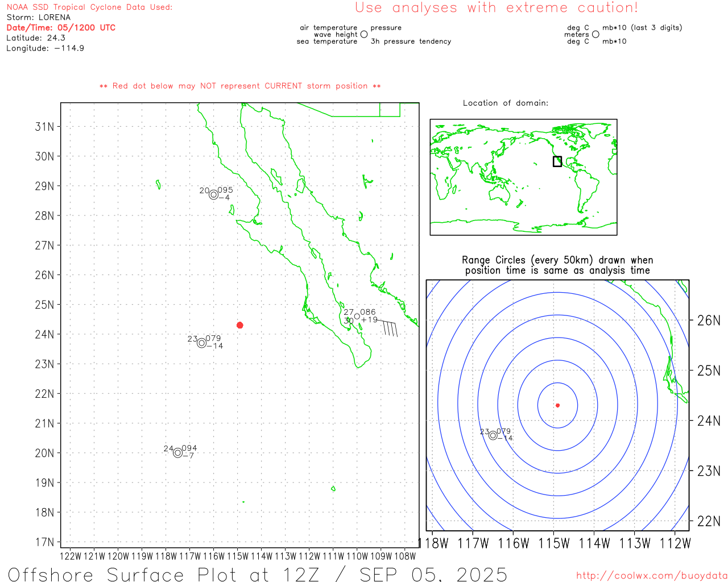
Task: Click '3h pressure tendency' legend label
Action: click(411, 41)
